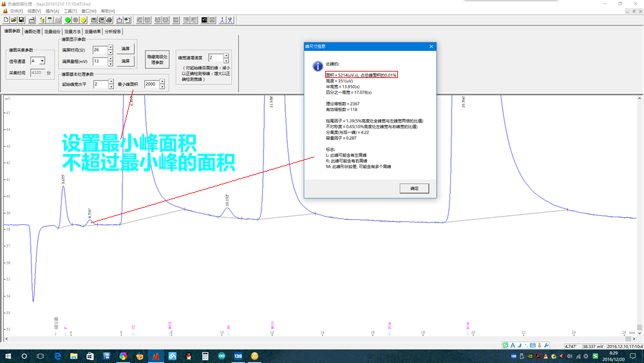Screen dimensions: 644x363
Task: Click the Sogou input S icon
Action: tap(505, 346)
